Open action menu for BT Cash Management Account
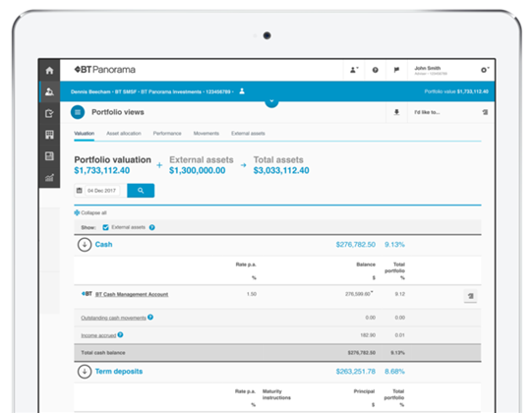The width and height of the screenshot is (532, 413). (470, 296)
